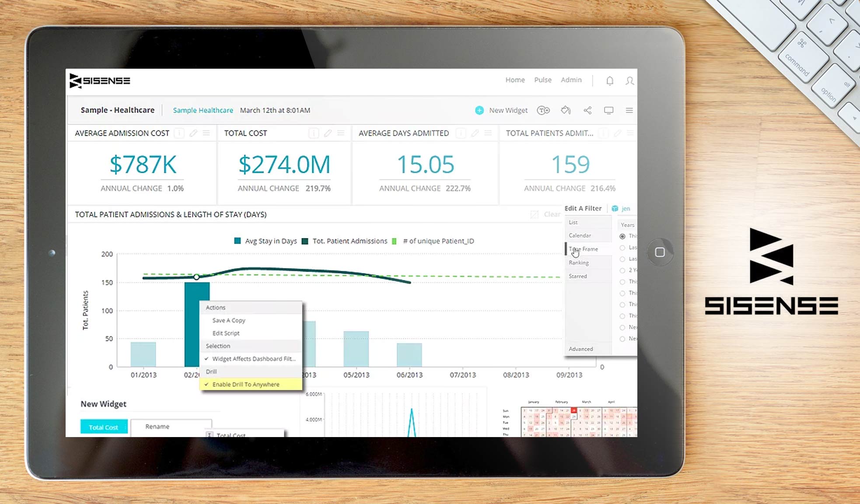860x504 pixels.
Task: Open the New Widget creation panel
Action: point(501,110)
